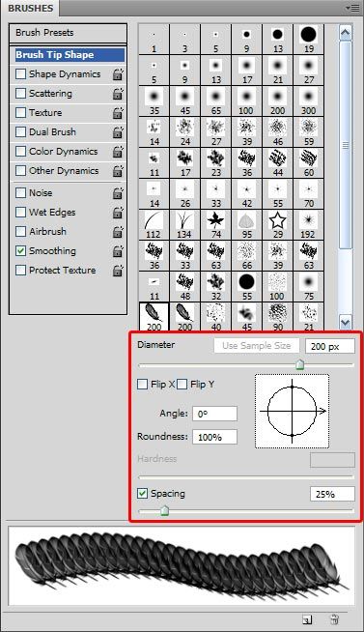
Task: Select the maple leaf brush tip 74
Action: [216, 225]
